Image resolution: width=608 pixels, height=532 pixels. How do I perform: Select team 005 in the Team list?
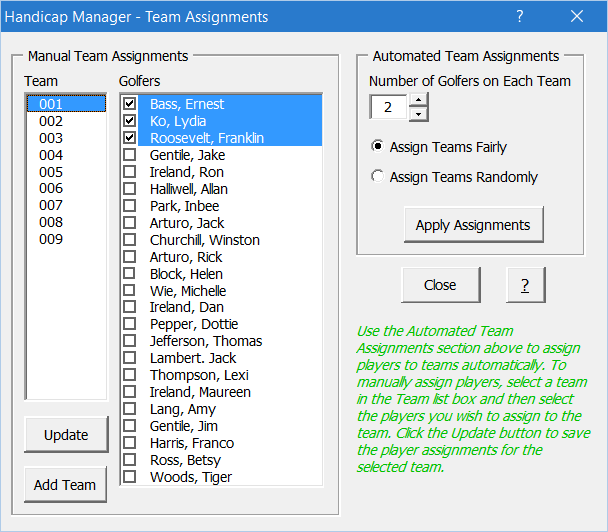(x=66, y=172)
